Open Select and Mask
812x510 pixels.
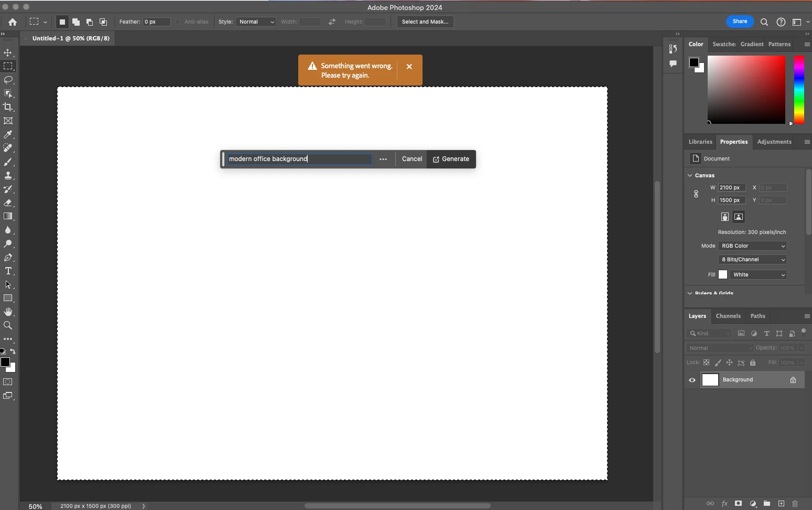pyautogui.click(x=425, y=22)
